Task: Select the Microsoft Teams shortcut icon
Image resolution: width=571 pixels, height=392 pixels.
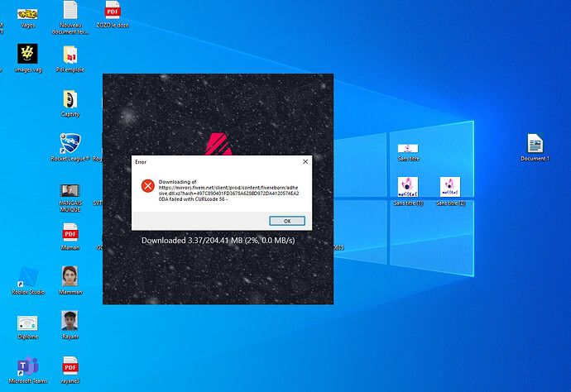Action: [27, 366]
